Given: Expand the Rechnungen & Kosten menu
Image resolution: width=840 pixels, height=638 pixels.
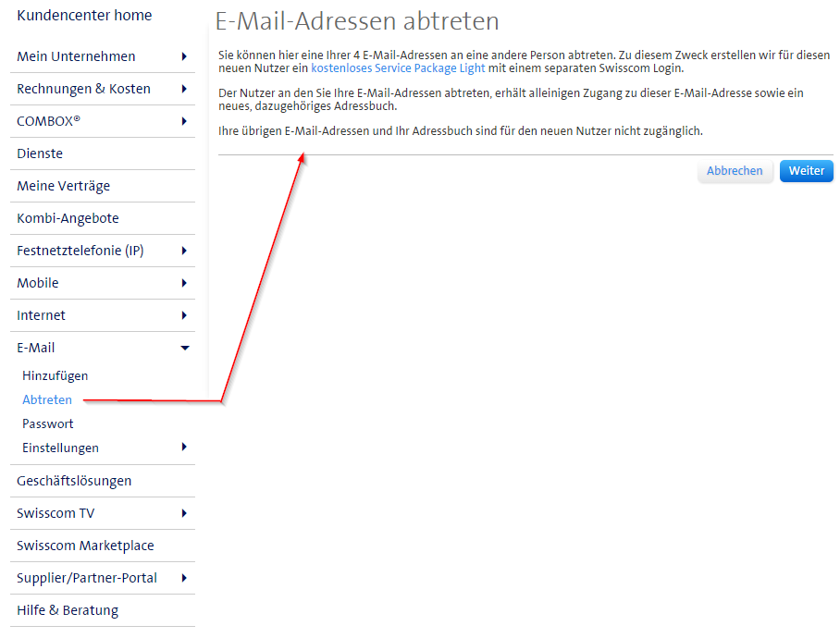Looking at the screenshot, I should (185, 89).
